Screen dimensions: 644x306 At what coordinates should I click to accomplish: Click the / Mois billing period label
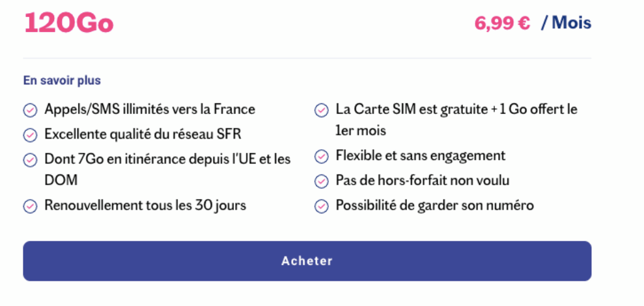[566, 23]
